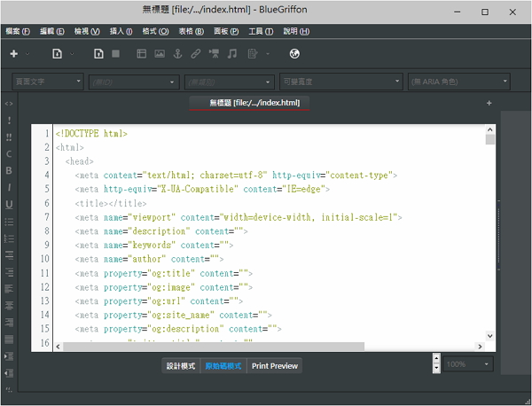This screenshot has width=532, height=406.
Task: Click the insert form icon
Action: pos(253,53)
